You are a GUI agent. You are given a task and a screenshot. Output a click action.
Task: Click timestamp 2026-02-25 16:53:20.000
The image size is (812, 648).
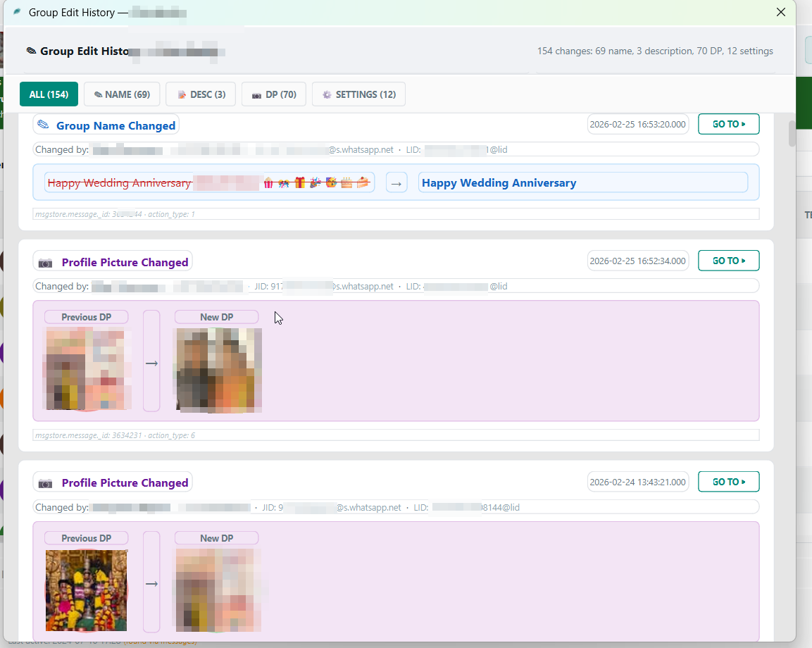[637, 124]
